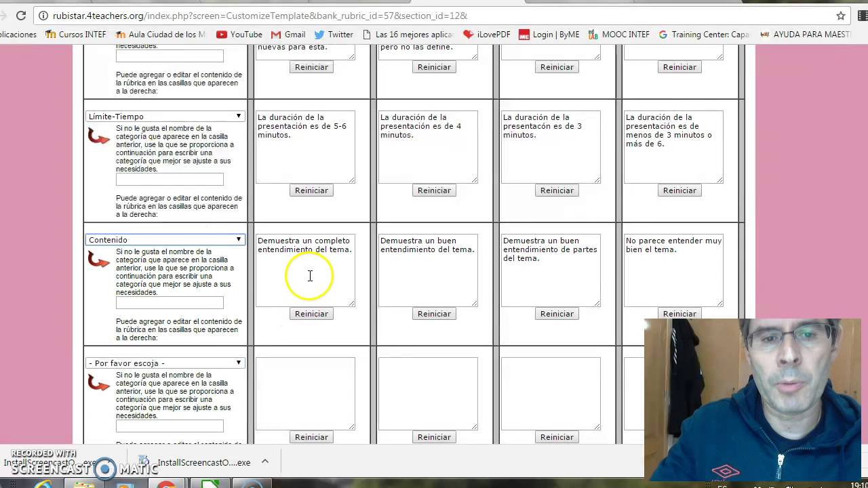Click Reiniciar under 'buen entendimiento del tema.'

[434, 314]
